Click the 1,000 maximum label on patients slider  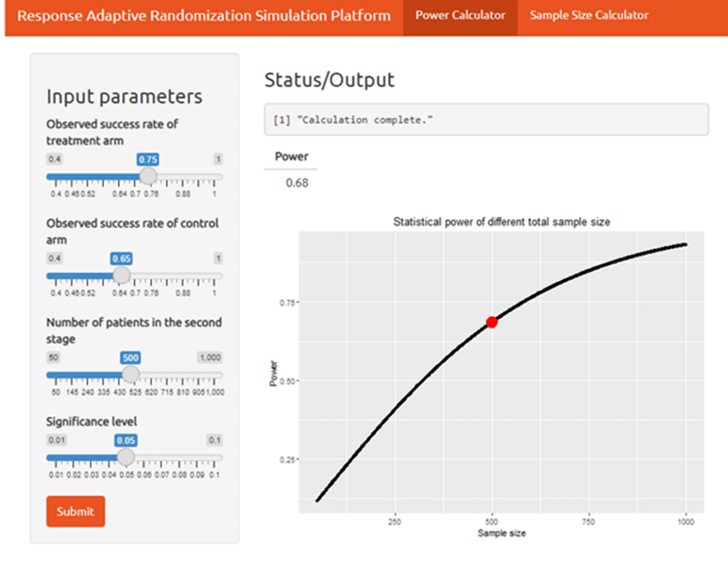coord(210,358)
